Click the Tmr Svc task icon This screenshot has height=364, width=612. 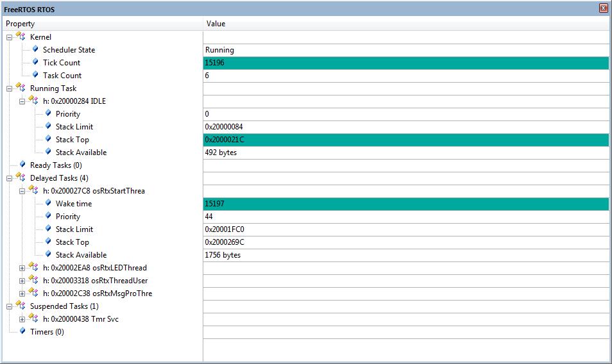point(33,318)
